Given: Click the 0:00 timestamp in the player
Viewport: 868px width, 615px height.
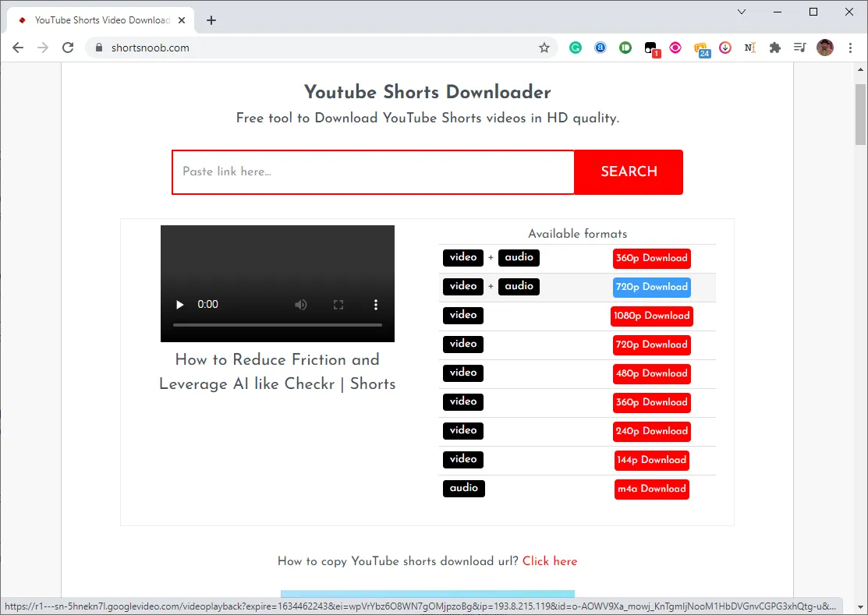Looking at the screenshot, I should [x=207, y=305].
